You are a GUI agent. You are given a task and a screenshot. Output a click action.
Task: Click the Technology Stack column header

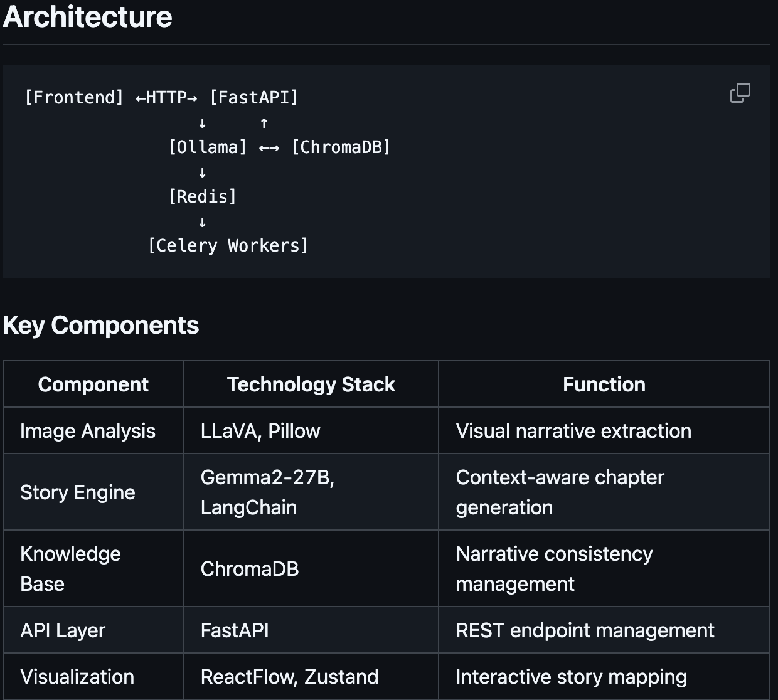point(311,384)
